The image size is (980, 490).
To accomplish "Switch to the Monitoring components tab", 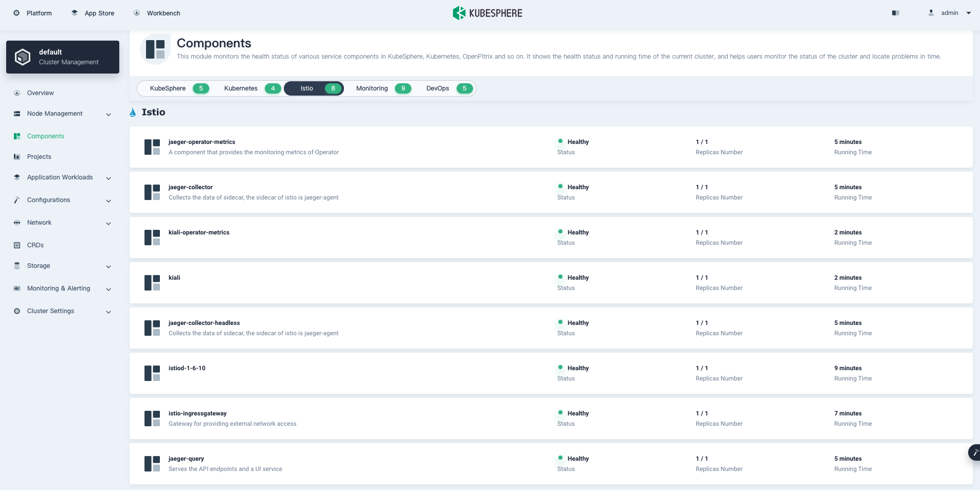I will pyautogui.click(x=383, y=88).
